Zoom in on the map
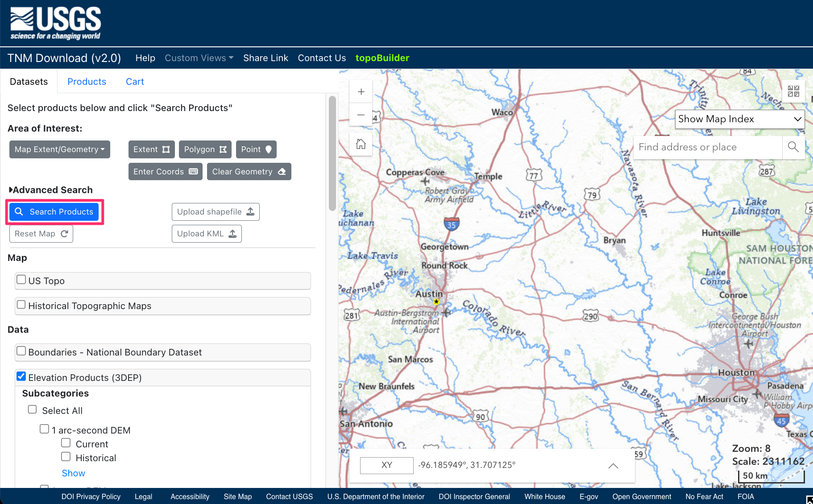The image size is (813, 504). tap(361, 92)
